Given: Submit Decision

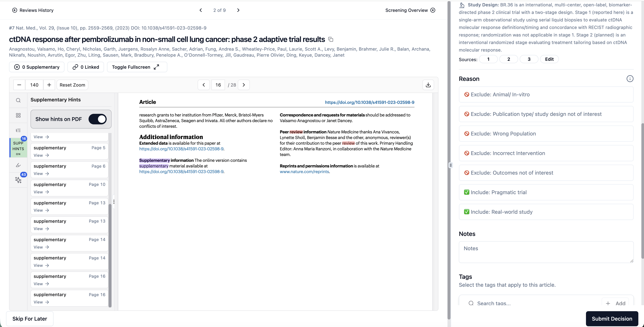Looking at the screenshot, I should click(x=612, y=319).
